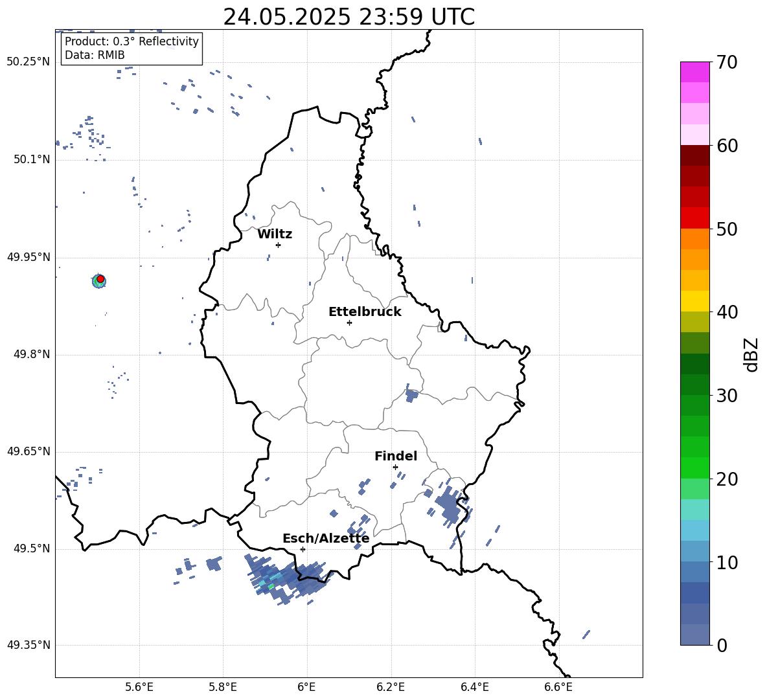The image size is (767, 700).
Task: Click the dBZ colorbar axis label
Action: coord(751,354)
